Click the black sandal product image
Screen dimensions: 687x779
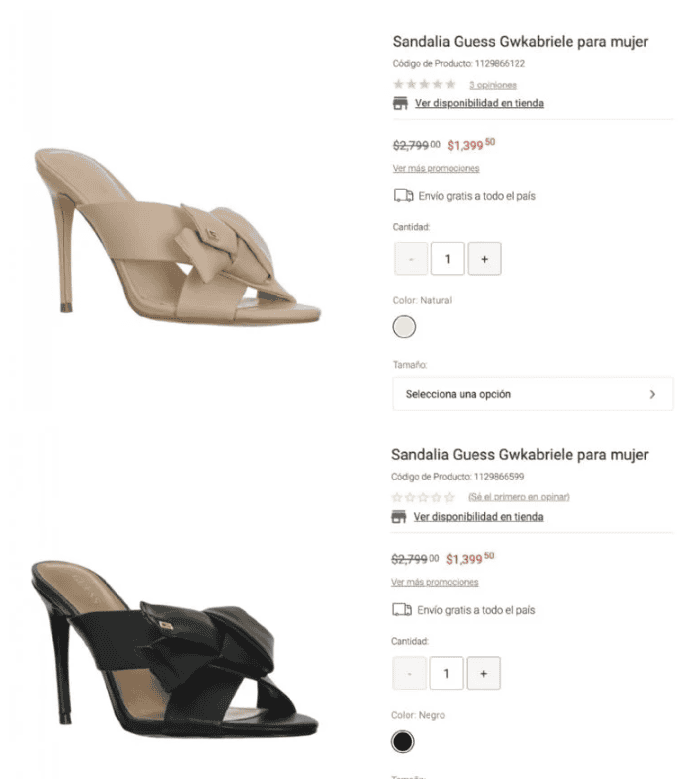pos(174,649)
